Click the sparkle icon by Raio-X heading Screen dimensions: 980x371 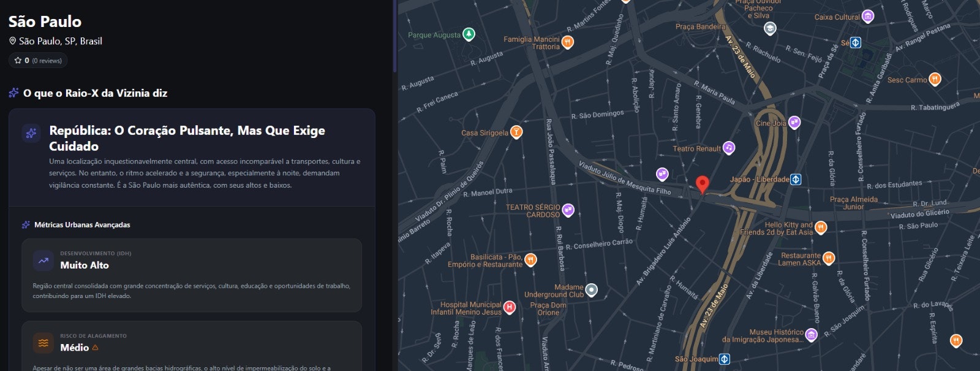click(13, 93)
